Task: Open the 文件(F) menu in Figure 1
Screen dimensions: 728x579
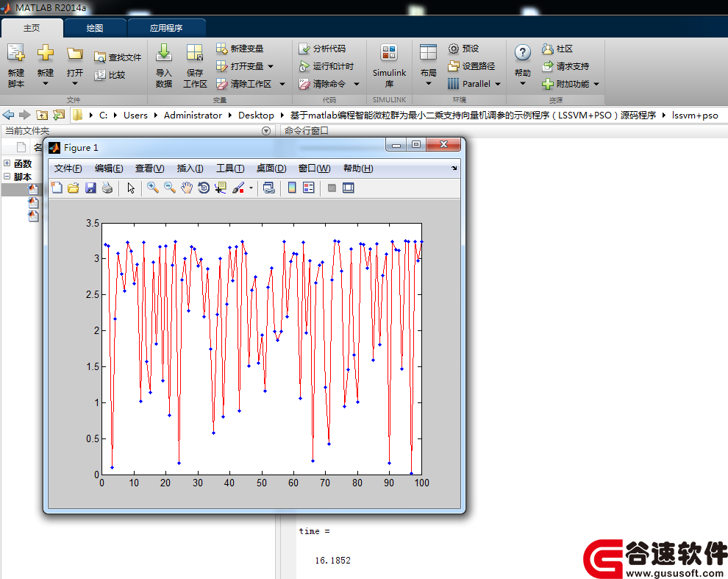Action: coord(68,168)
